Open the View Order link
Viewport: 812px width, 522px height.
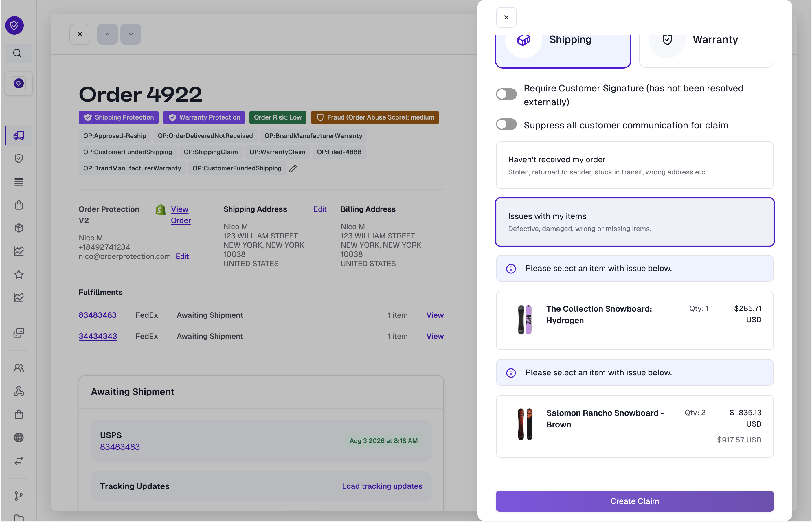pyautogui.click(x=181, y=215)
